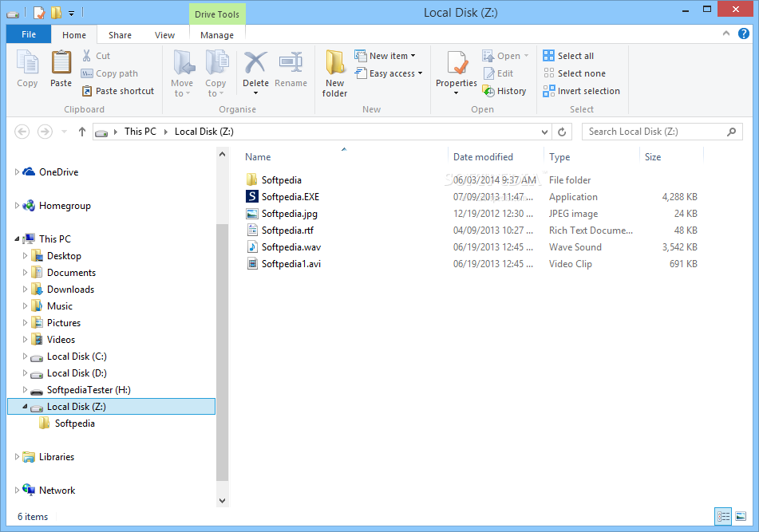
Task: Create a New folder
Action: pos(334,73)
